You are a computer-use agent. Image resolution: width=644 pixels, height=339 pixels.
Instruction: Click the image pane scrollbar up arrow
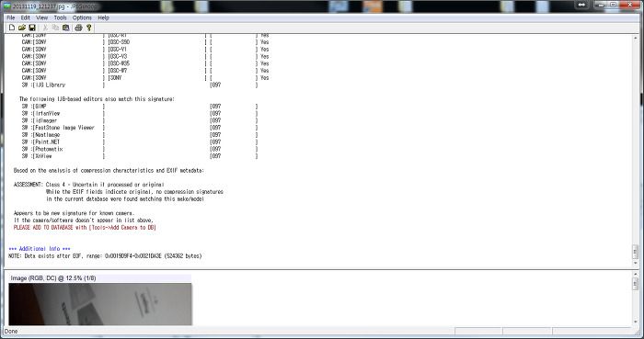[636, 273]
